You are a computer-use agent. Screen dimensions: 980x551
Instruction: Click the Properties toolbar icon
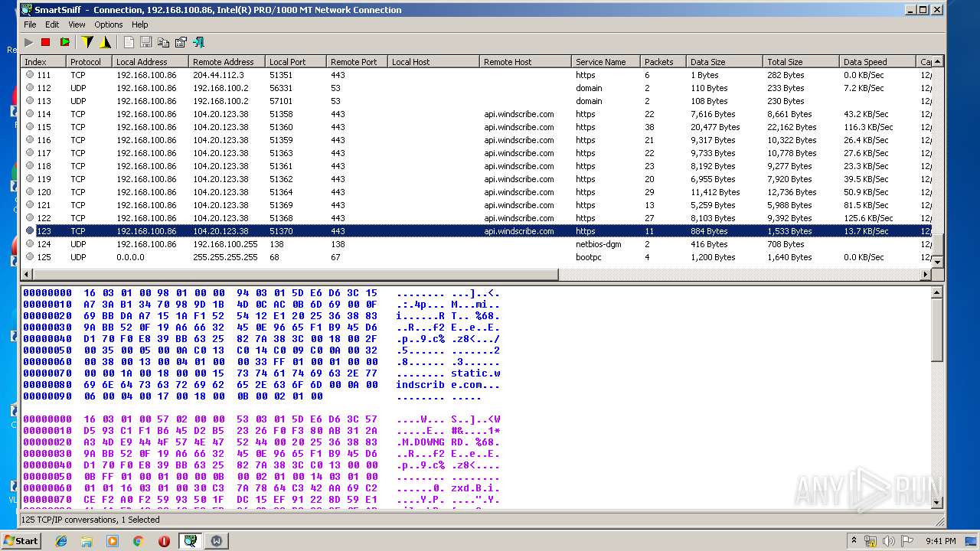pos(181,42)
